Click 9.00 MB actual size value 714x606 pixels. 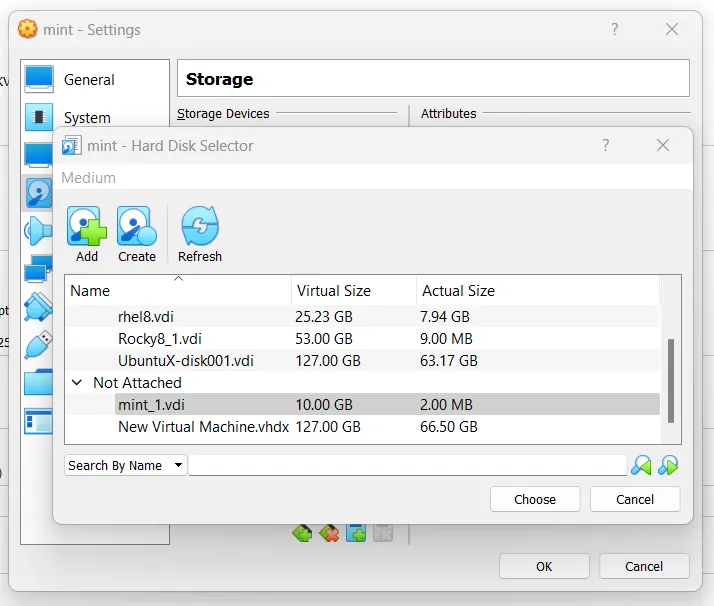(x=446, y=338)
